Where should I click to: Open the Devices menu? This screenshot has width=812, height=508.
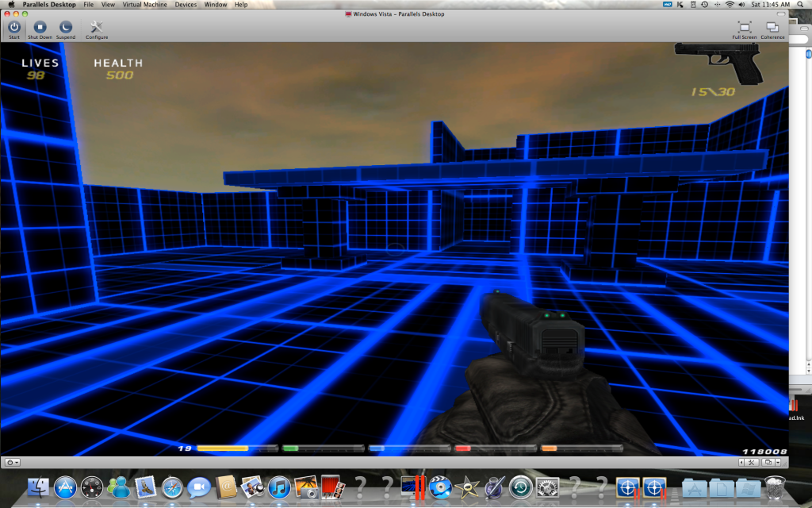186,4
